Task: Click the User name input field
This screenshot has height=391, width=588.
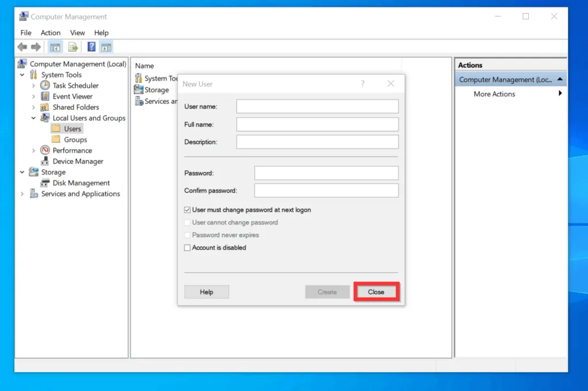Action: (317, 106)
